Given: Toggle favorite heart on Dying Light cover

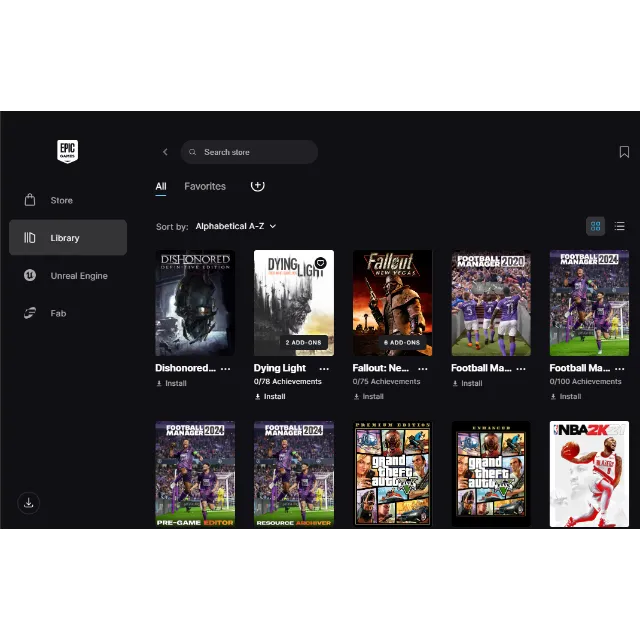Looking at the screenshot, I should [x=320, y=263].
